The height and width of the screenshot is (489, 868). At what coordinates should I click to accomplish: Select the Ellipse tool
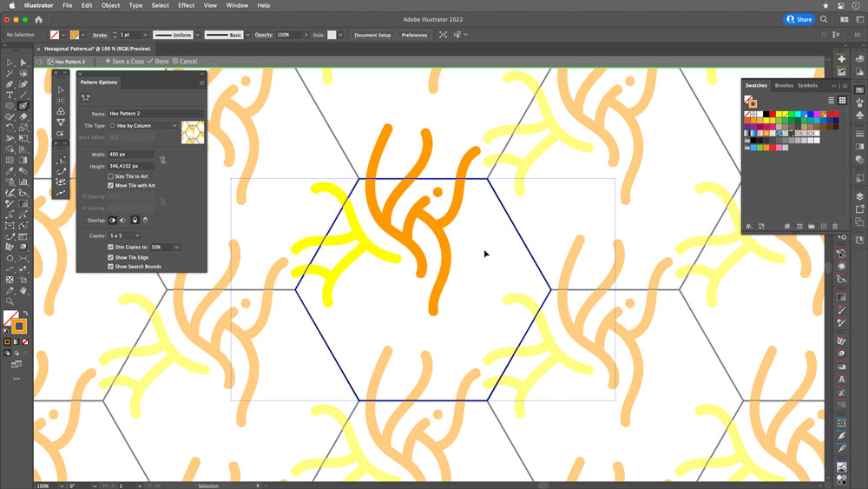point(10,106)
